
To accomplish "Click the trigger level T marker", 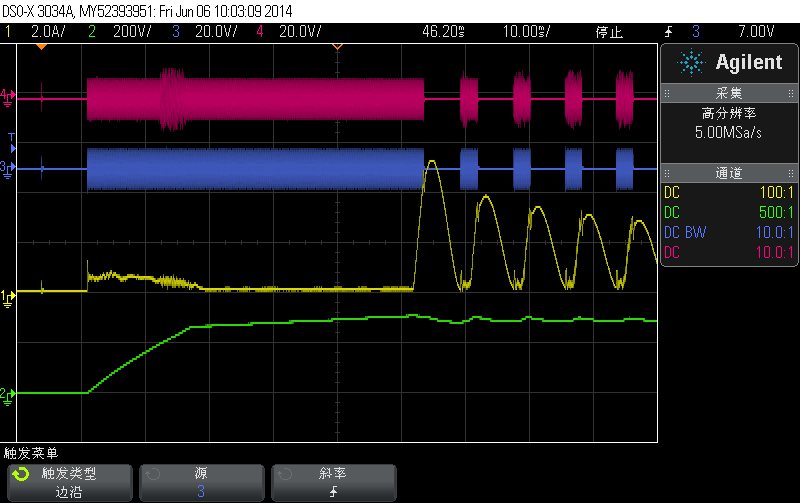I will (x=11, y=142).
